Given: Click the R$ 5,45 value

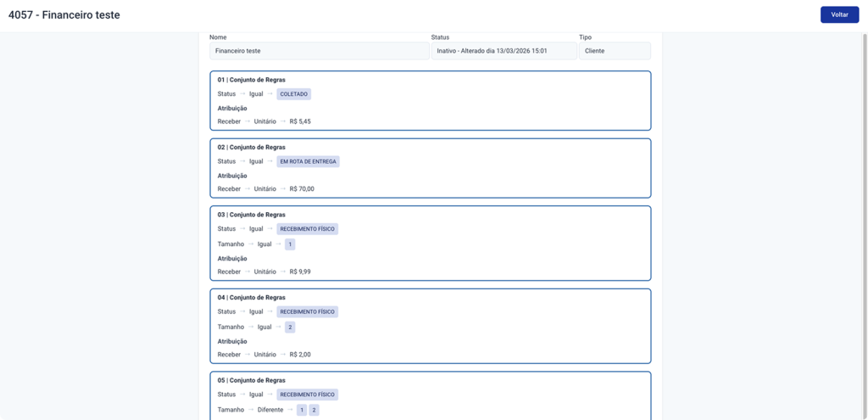Looking at the screenshot, I should click(300, 121).
